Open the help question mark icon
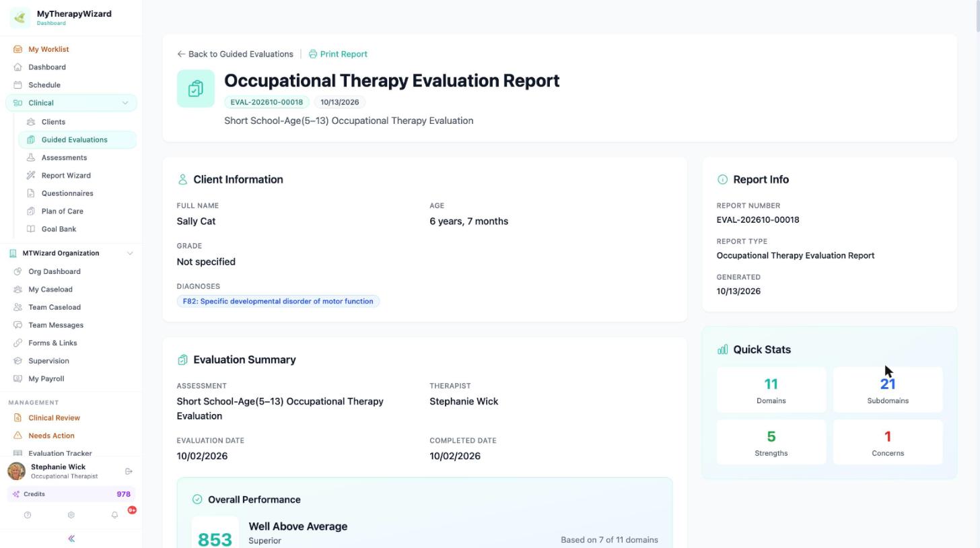This screenshot has height=548, width=980. coord(28,515)
